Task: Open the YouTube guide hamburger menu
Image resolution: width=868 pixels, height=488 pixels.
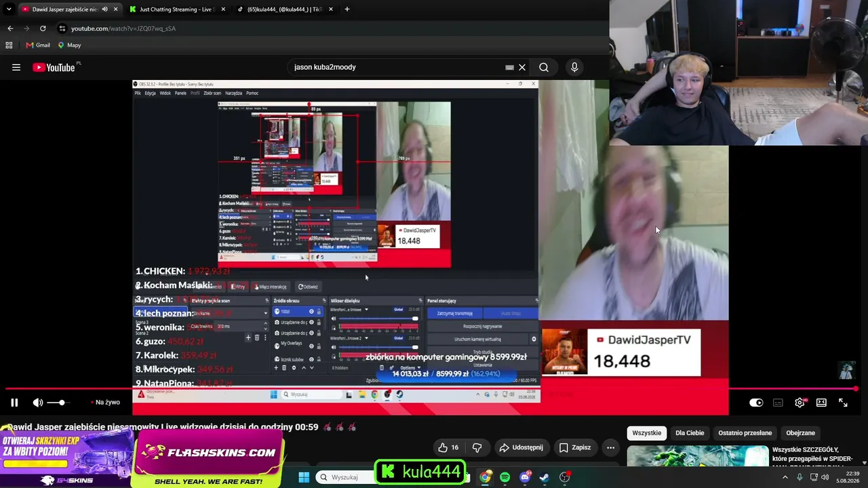Action: [x=16, y=67]
